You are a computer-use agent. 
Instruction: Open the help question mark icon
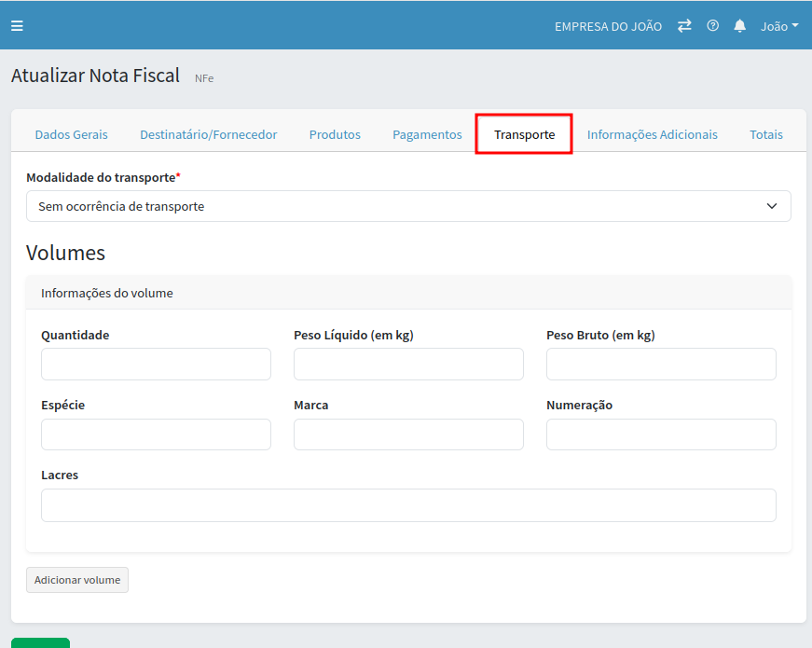712,26
